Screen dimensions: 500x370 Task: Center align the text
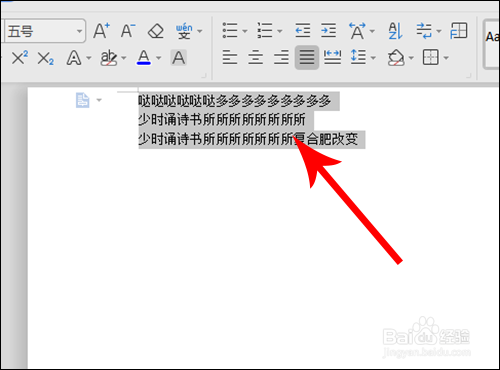pos(256,58)
